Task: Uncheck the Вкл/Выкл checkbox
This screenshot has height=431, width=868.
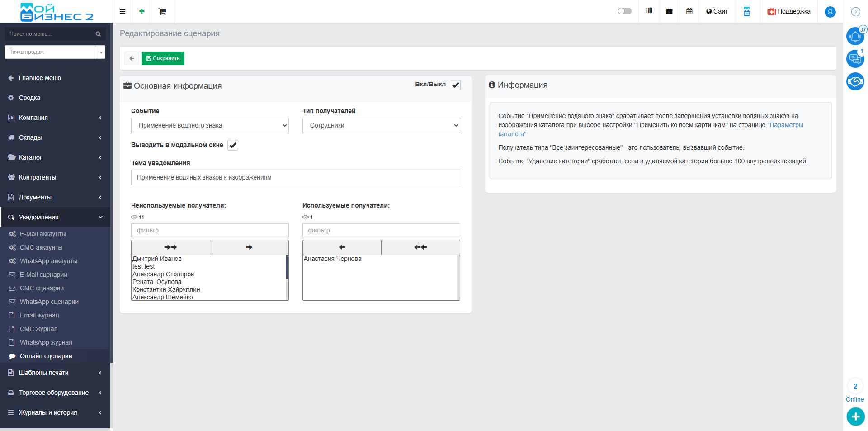Action: 455,85
